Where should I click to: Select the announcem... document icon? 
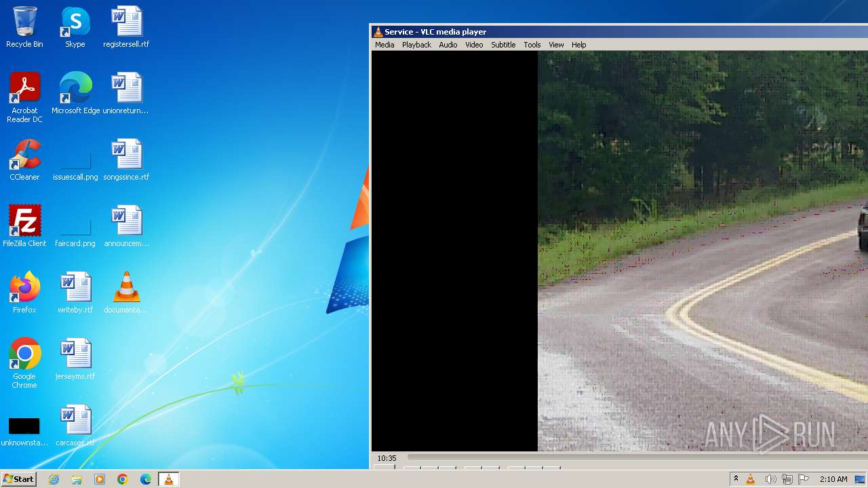click(x=126, y=226)
